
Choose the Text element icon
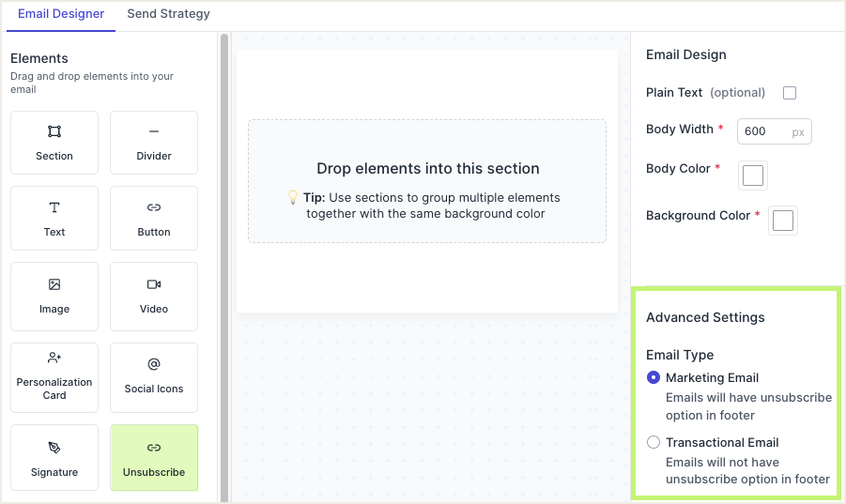pos(54,207)
